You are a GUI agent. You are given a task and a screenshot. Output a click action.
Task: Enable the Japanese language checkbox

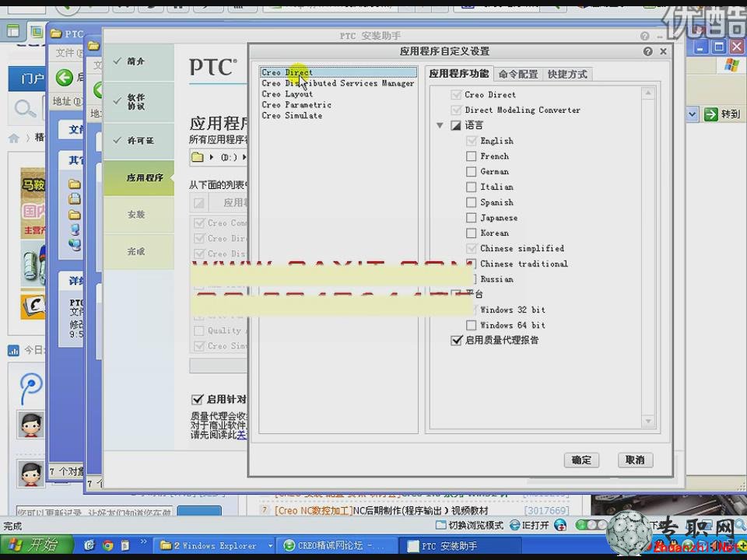tap(472, 218)
